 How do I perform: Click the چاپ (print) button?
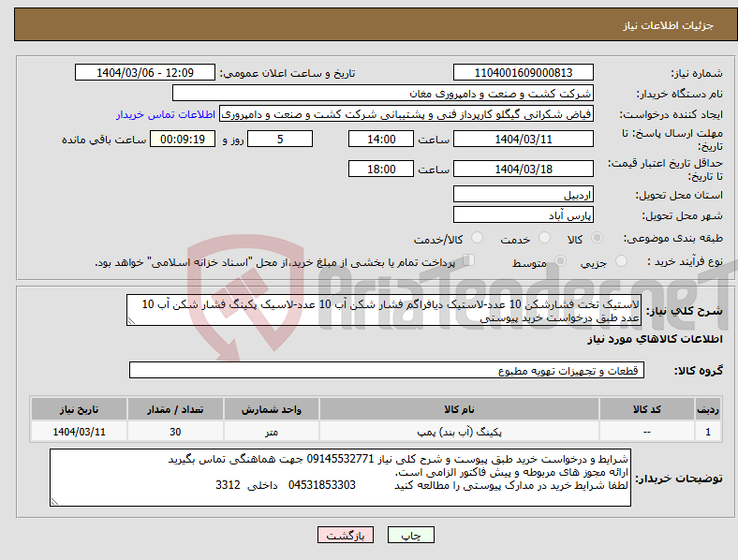click(410, 535)
